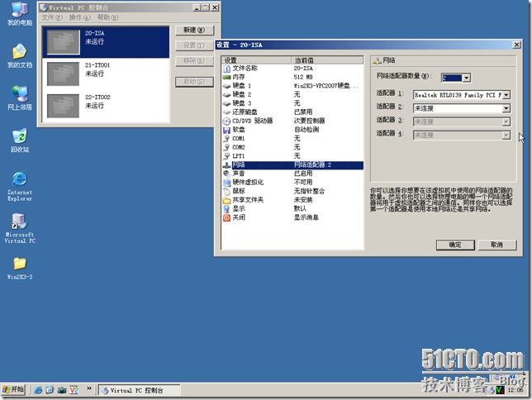Select the 硬盘 1 setting icon

click(x=226, y=86)
